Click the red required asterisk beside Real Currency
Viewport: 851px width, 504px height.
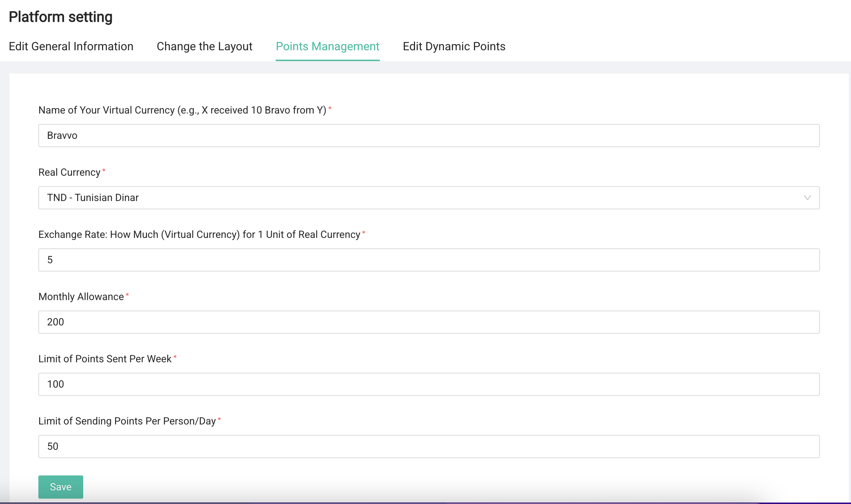click(x=104, y=170)
